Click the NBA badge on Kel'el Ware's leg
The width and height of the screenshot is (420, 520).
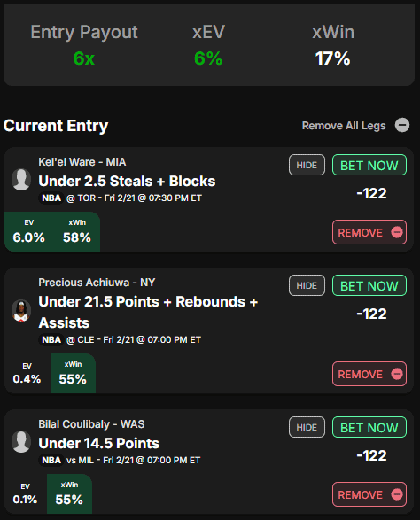coord(51,198)
